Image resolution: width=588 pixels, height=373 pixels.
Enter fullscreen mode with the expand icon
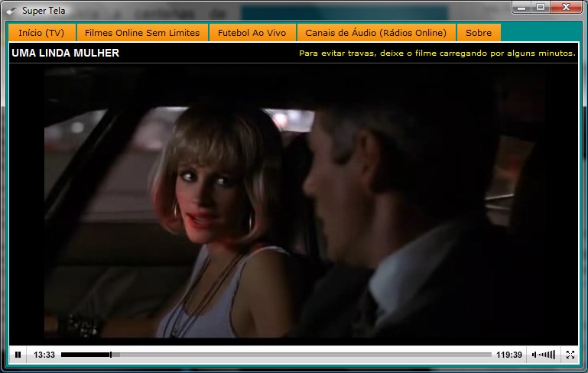click(570, 355)
